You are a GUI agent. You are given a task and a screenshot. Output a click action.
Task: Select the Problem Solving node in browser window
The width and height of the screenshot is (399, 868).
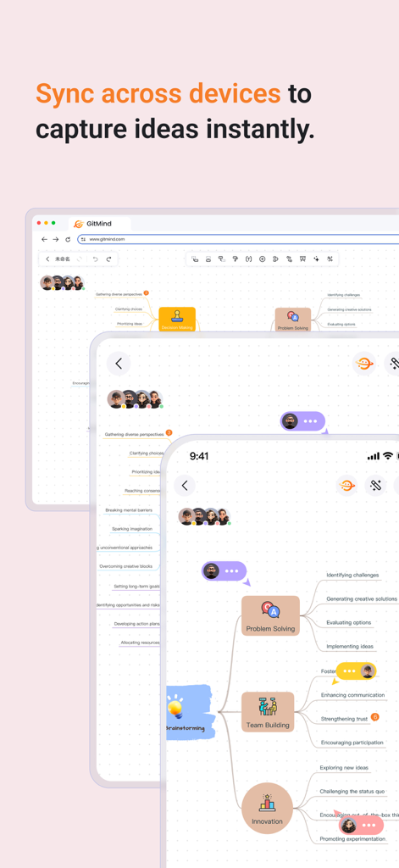coord(293,320)
